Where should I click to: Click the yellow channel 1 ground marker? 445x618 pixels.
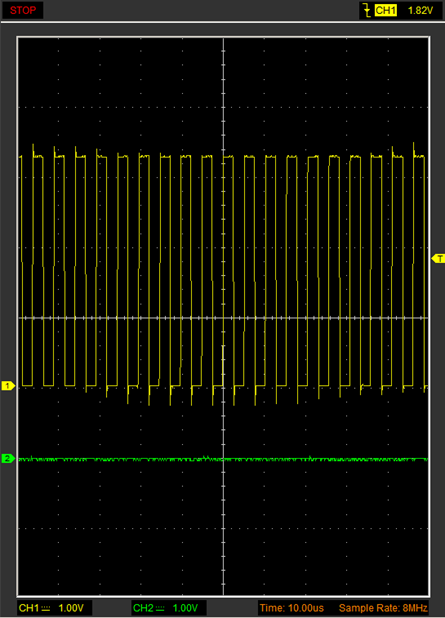[x=8, y=386]
